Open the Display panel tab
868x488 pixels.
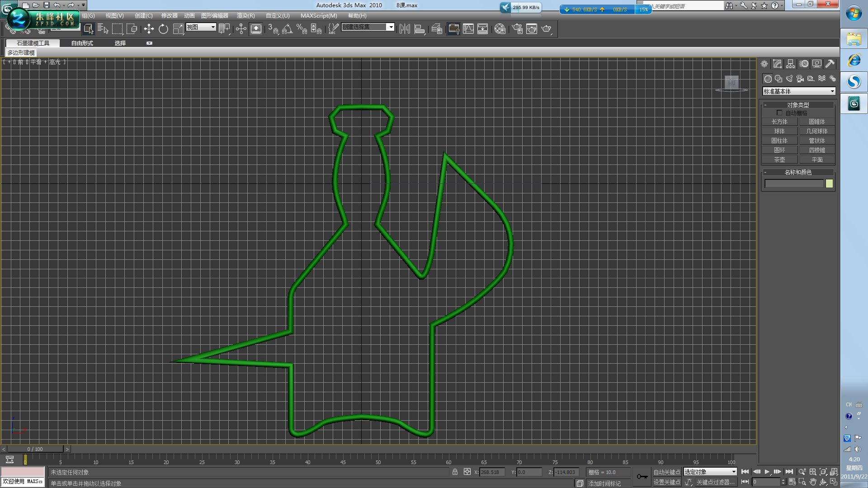(x=817, y=64)
